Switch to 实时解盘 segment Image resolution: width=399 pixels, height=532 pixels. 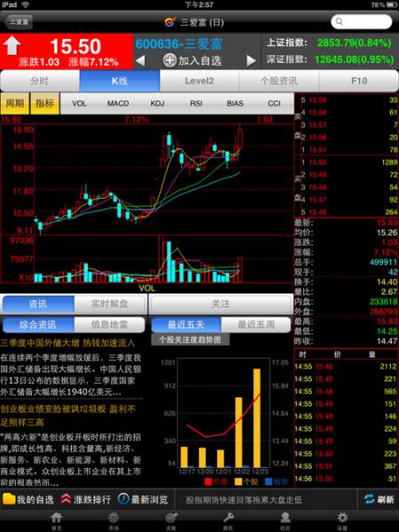[x=109, y=304]
